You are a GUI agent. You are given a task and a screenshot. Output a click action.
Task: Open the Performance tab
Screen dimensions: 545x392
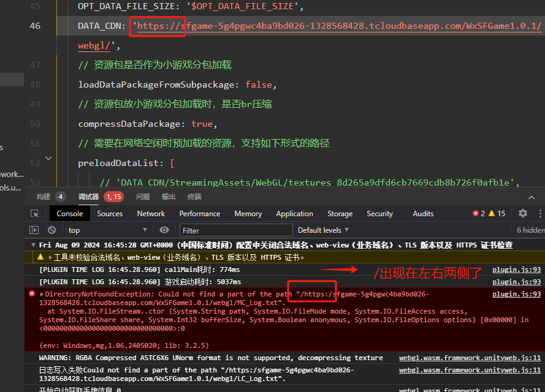(x=199, y=214)
